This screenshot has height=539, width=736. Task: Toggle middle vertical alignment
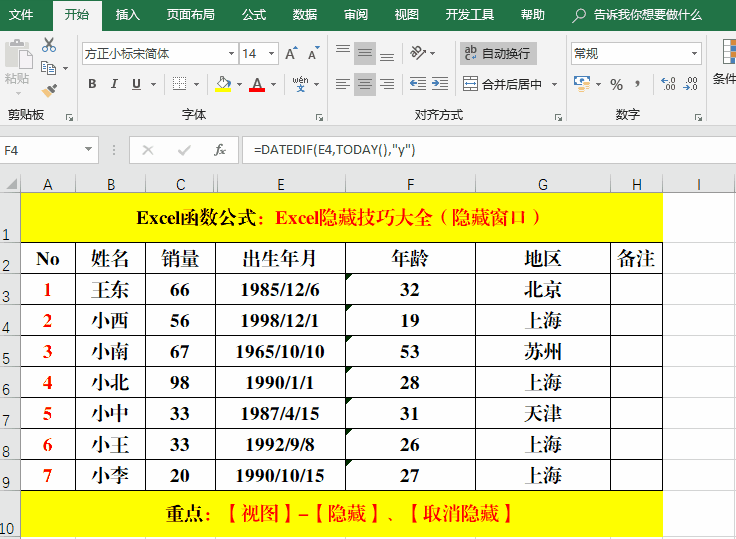[x=365, y=53]
